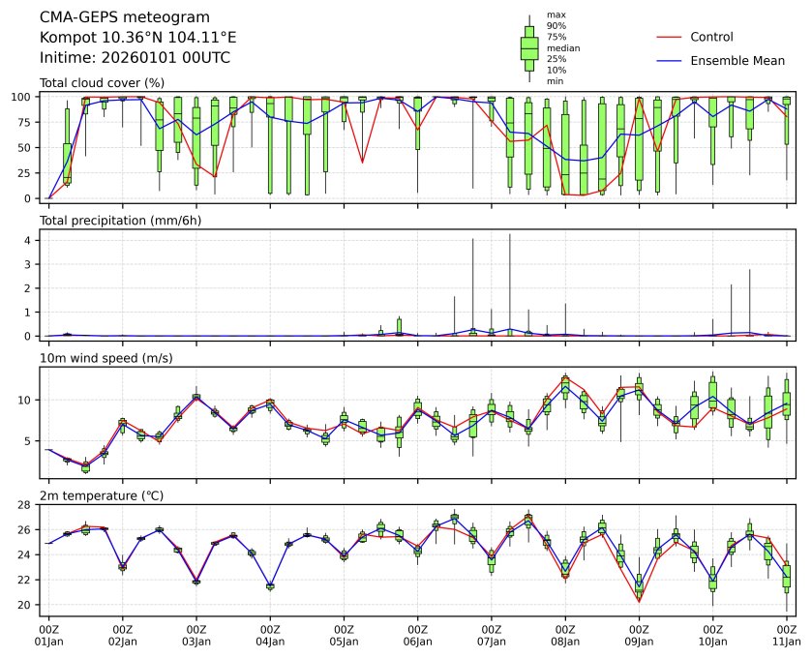Select the 00Z 01Jan x-axis label
Screen dimensions: 812x658
(x=48, y=635)
